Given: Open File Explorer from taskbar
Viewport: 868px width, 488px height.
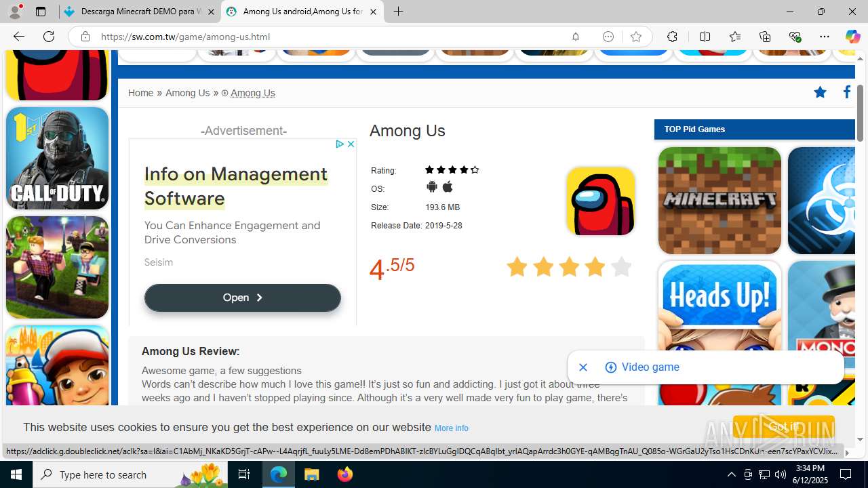Looking at the screenshot, I should click(x=311, y=474).
